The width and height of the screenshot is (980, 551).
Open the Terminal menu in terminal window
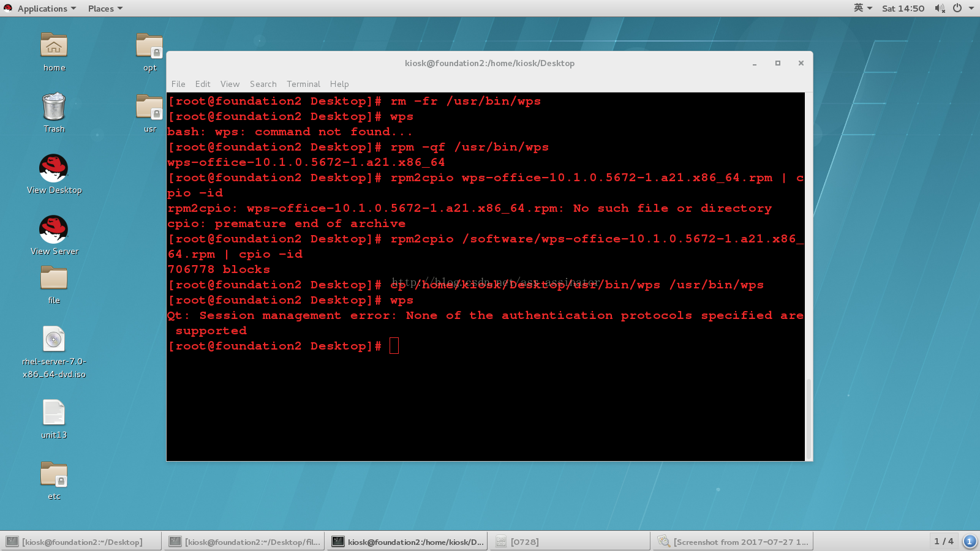click(x=303, y=84)
